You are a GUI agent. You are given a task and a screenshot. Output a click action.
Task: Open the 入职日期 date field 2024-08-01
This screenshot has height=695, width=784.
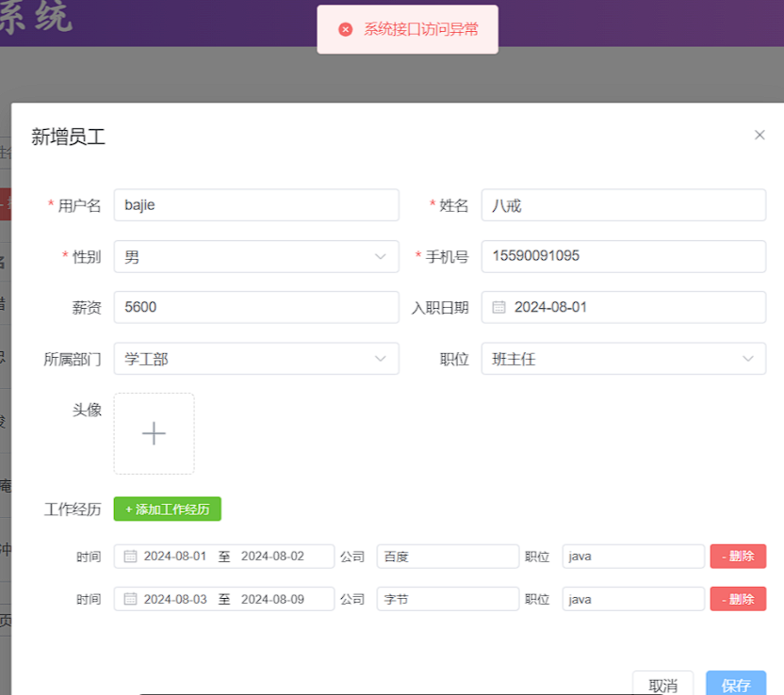[x=624, y=307]
